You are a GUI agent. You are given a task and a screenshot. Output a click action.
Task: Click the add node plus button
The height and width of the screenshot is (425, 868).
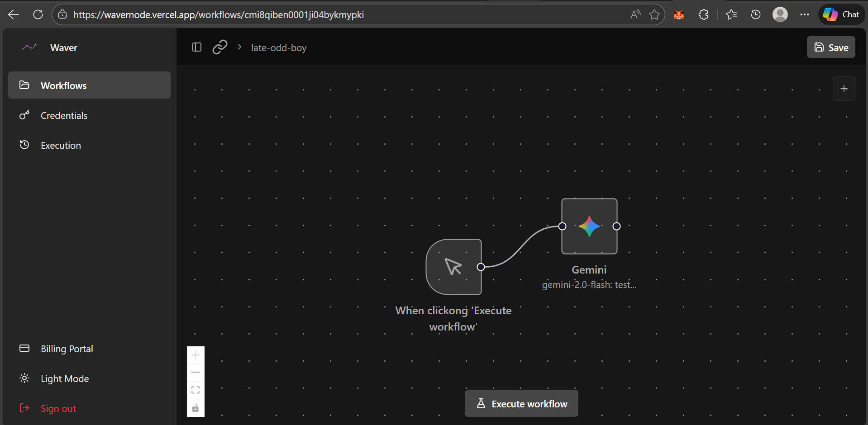[844, 88]
